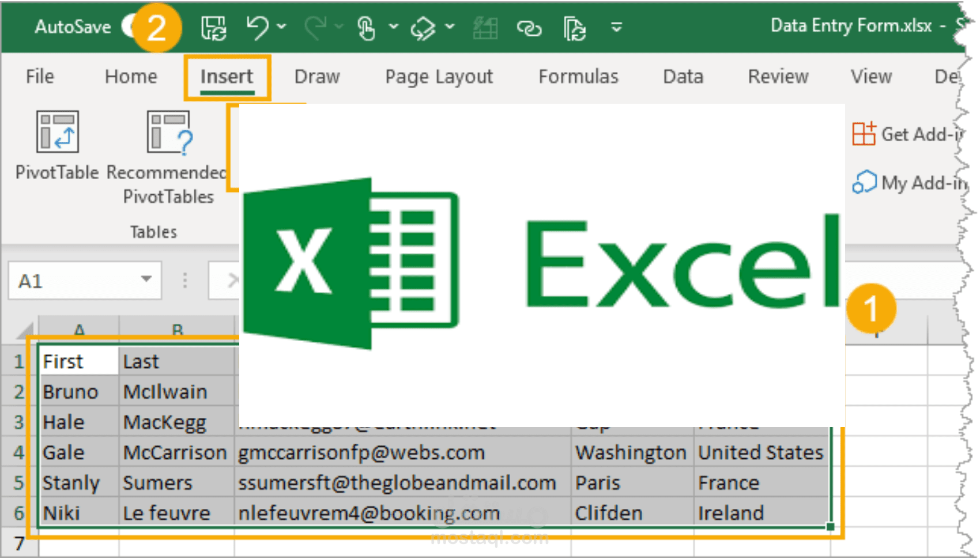The image size is (980, 559).
Task: Click cell containing 'Last'
Action: click(x=177, y=361)
